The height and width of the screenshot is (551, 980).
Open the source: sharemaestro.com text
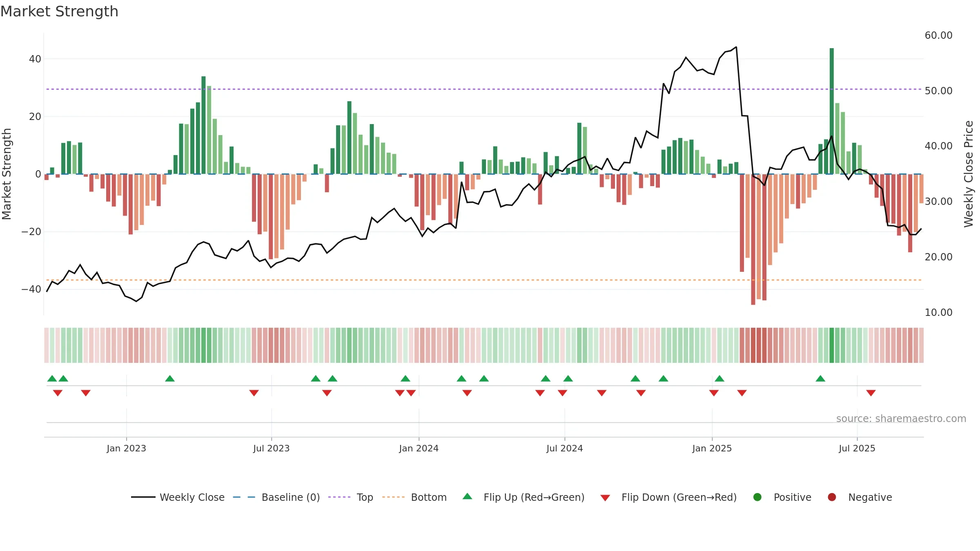coord(901,418)
